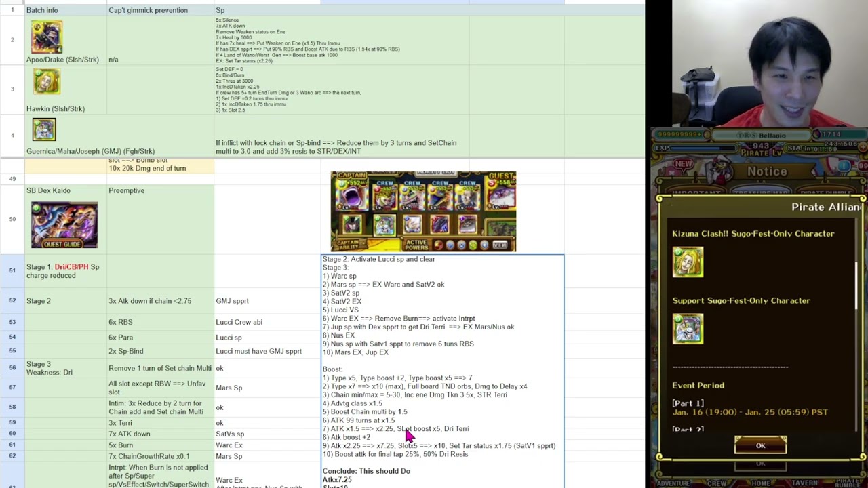
Task: Click 'Remove 1 turn of Set chain Multi'
Action: tap(160, 368)
